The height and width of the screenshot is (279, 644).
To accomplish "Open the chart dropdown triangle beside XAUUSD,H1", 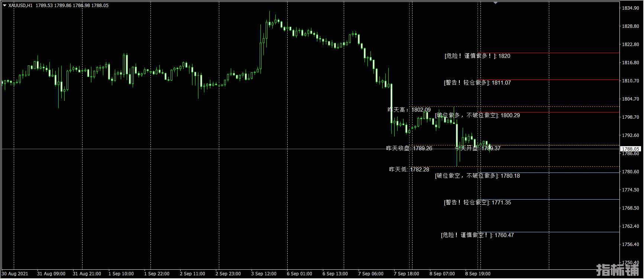I will tap(5, 6).
